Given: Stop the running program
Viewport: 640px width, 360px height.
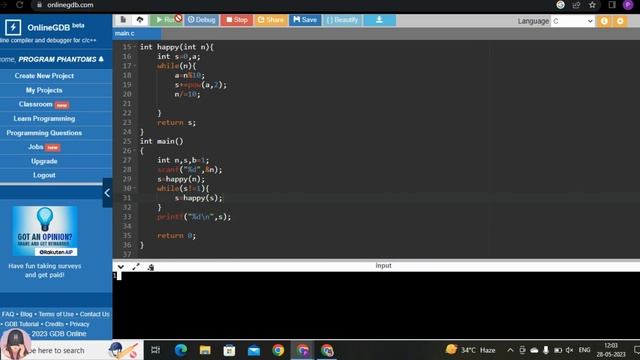Looking at the screenshot, I should click(237, 20).
